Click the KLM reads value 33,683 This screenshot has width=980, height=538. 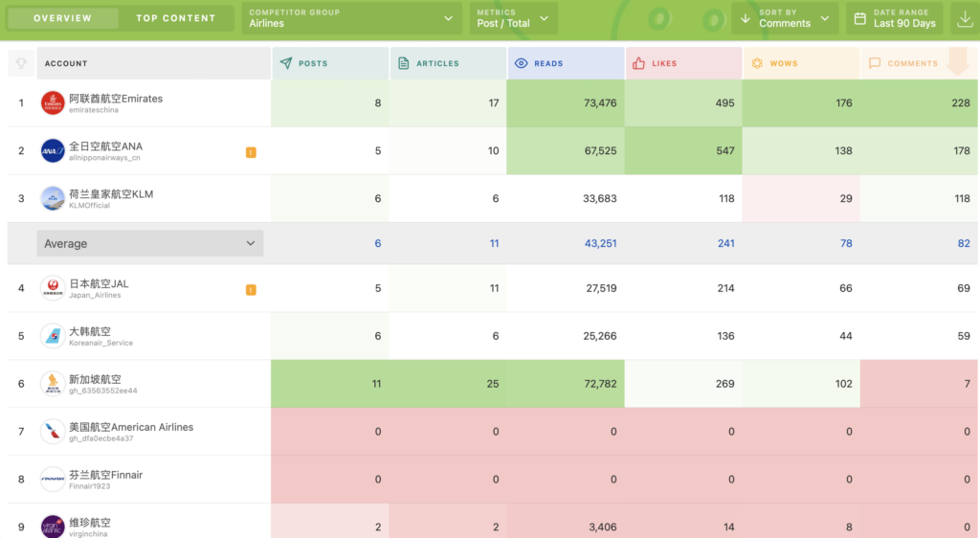point(600,199)
